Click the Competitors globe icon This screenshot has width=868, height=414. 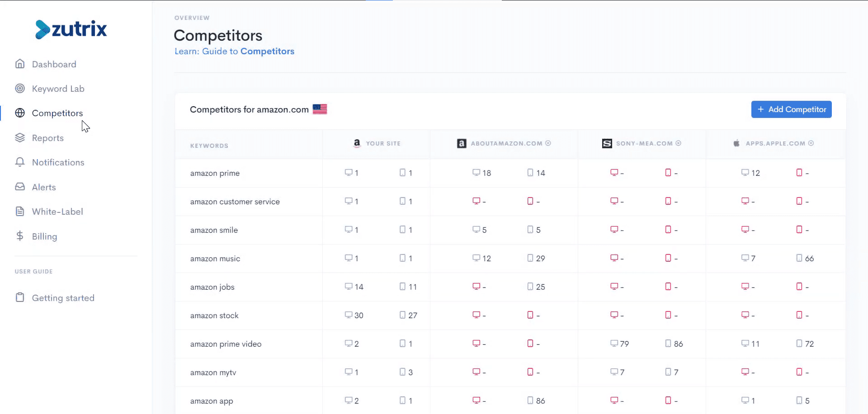pyautogui.click(x=20, y=113)
